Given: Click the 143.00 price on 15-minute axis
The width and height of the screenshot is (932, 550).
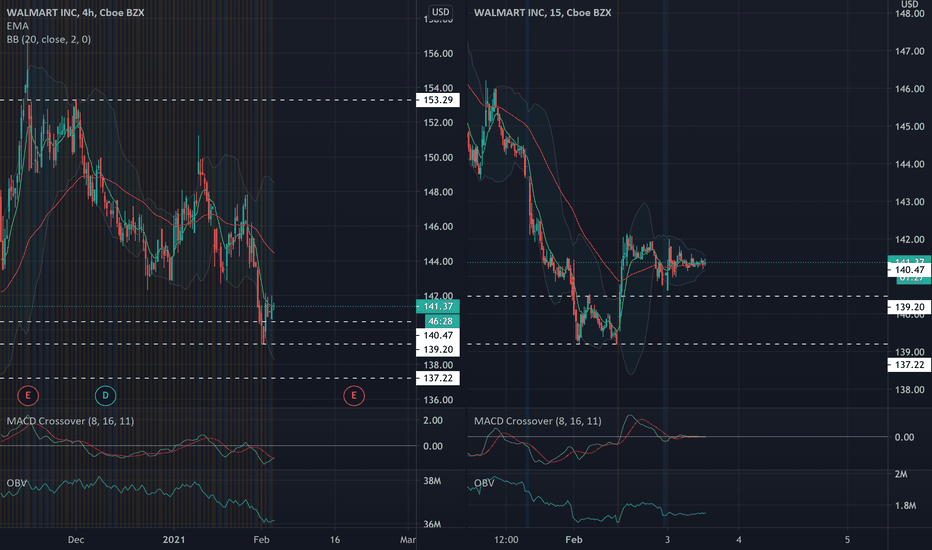Looking at the screenshot, I should [x=909, y=202].
